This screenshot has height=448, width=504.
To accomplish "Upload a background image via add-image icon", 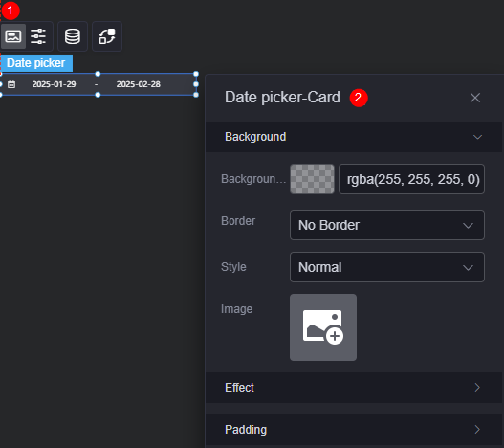I will [323, 327].
